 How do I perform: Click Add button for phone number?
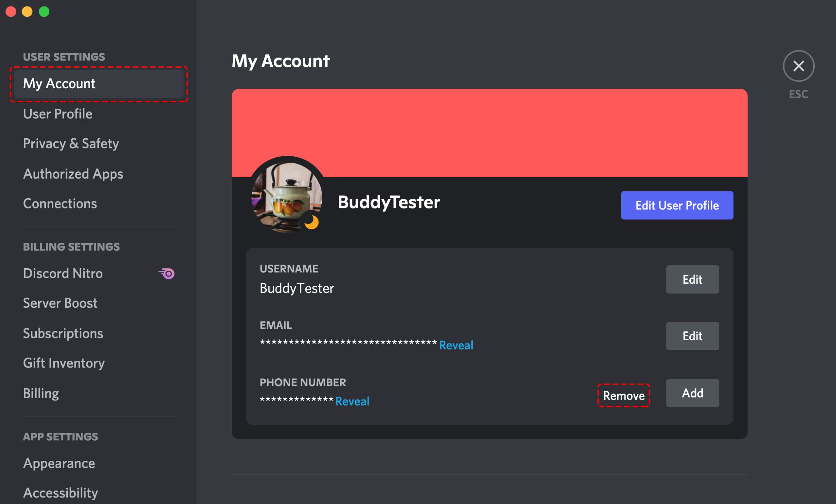pos(693,393)
